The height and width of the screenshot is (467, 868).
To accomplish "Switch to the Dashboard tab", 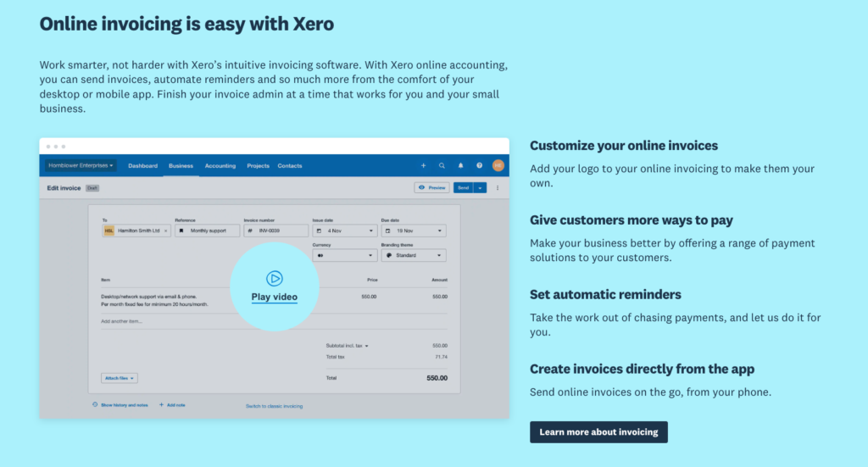I will point(142,166).
